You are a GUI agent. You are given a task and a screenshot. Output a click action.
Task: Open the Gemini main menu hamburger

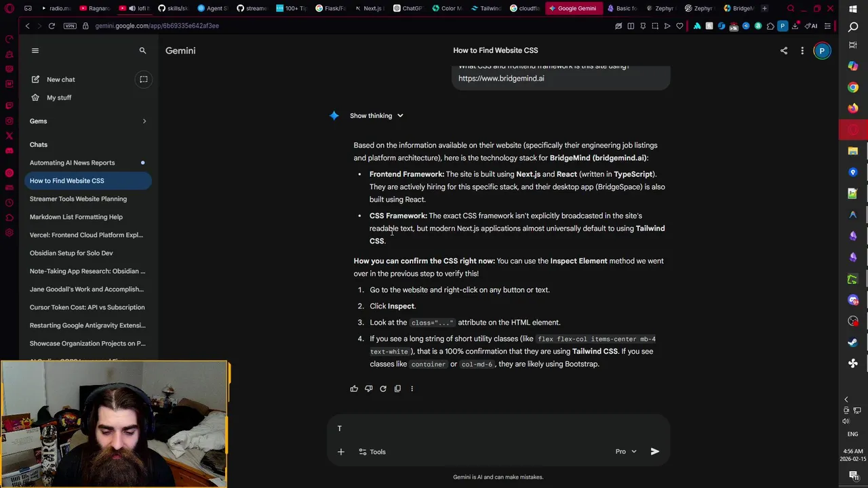coord(35,51)
